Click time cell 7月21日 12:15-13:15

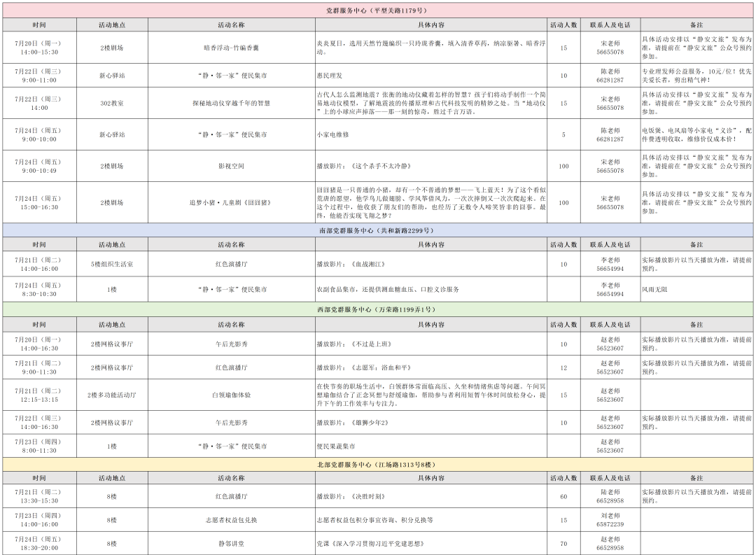tap(39, 395)
